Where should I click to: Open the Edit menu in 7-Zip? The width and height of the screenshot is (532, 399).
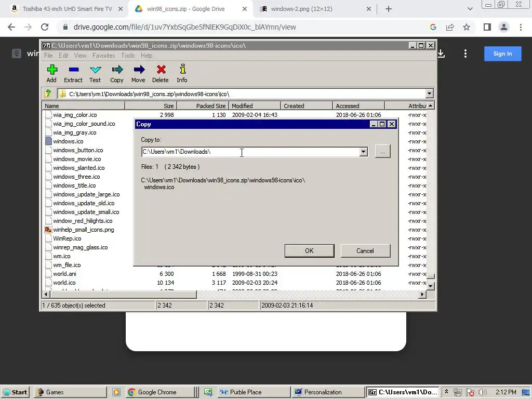point(63,55)
